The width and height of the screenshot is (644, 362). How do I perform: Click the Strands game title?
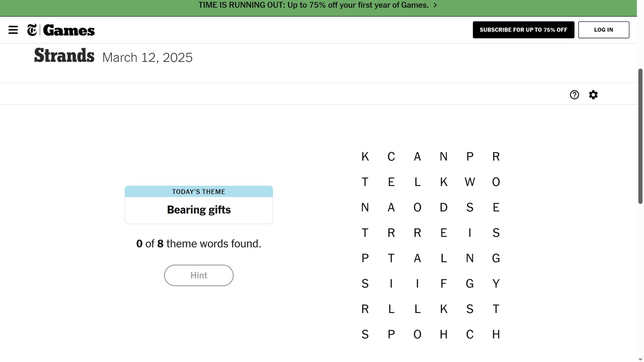coord(64,56)
